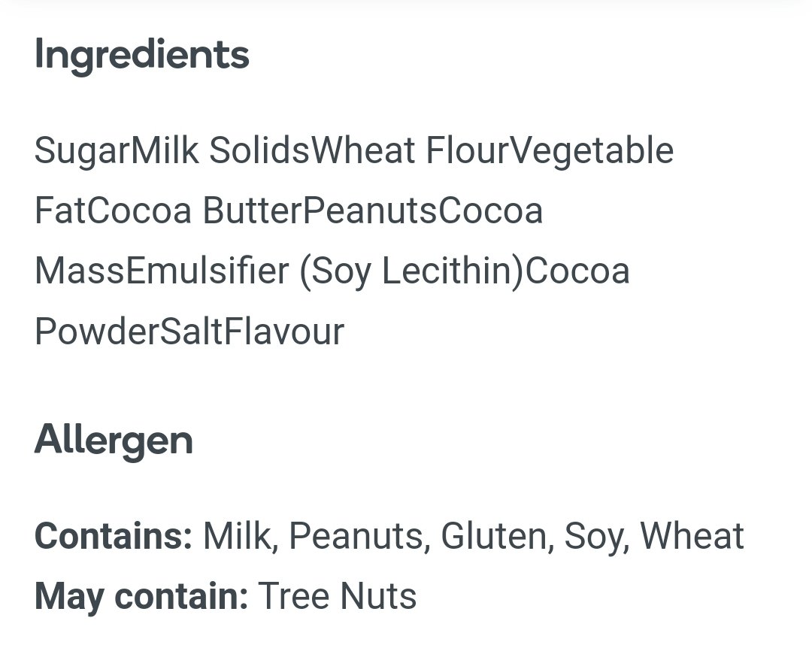Click "PowderSaltFlavour" on the last ingredients line
The width and height of the screenshot is (812, 648).
(189, 331)
